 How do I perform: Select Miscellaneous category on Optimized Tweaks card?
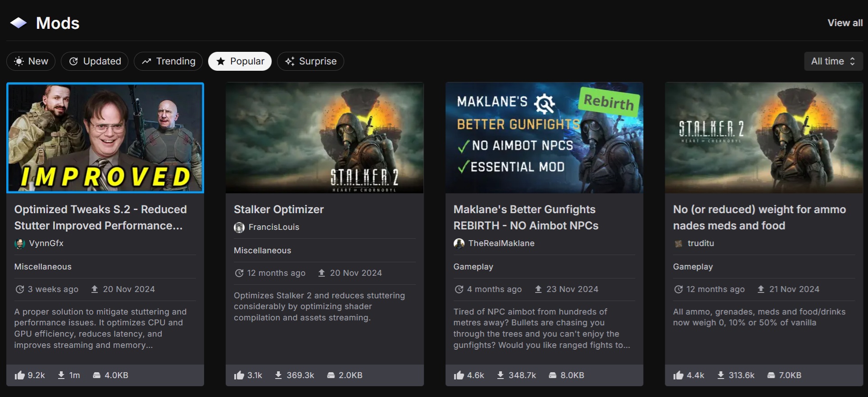tap(43, 267)
